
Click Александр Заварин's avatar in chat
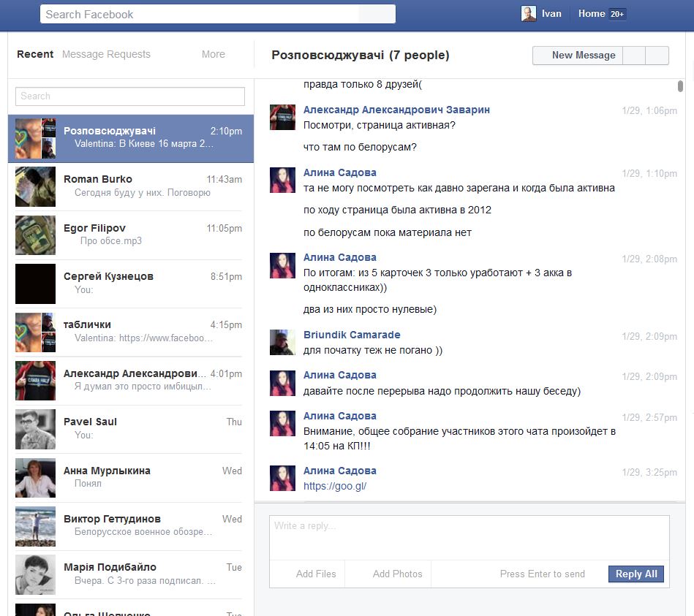[282, 117]
